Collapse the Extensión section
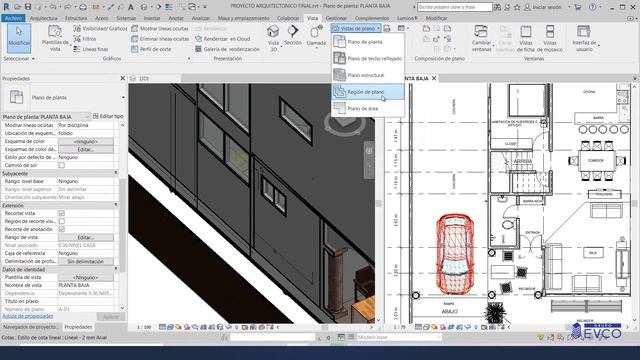The image size is (640, 360). click(x=116, y=205)
